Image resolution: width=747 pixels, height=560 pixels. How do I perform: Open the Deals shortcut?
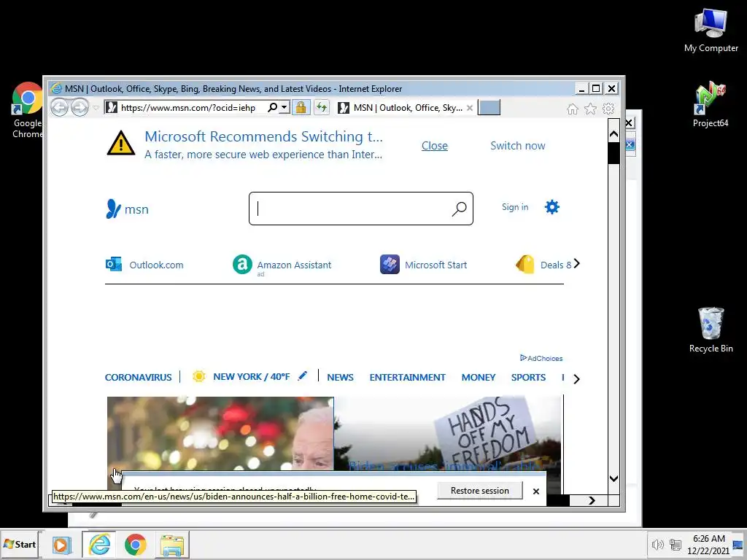(x=543, y=265)
